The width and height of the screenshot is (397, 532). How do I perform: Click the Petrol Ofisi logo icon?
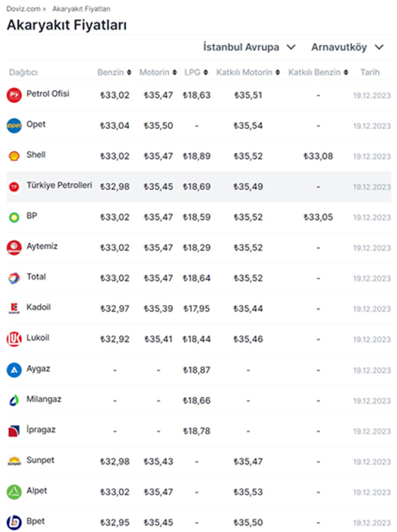pyautogui.click(x=14, y=95)
